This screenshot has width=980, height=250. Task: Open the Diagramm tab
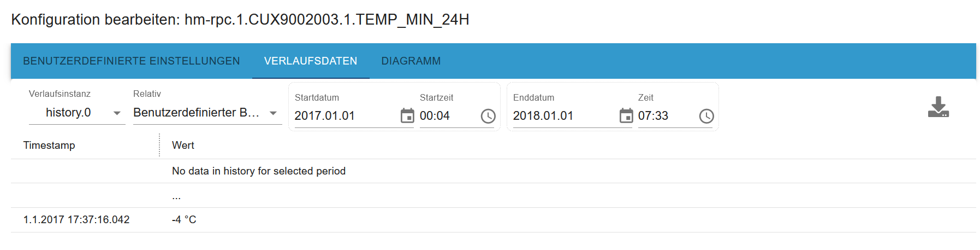coord(411,61)
